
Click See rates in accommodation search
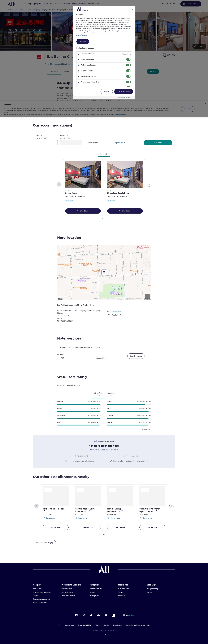(x=158, y=143)
